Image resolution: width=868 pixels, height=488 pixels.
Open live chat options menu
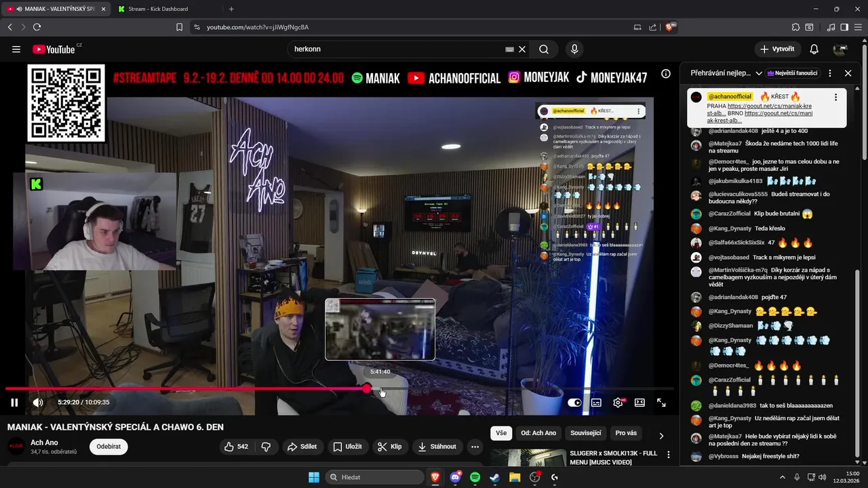pyautogui.click(x=830, y=73)
